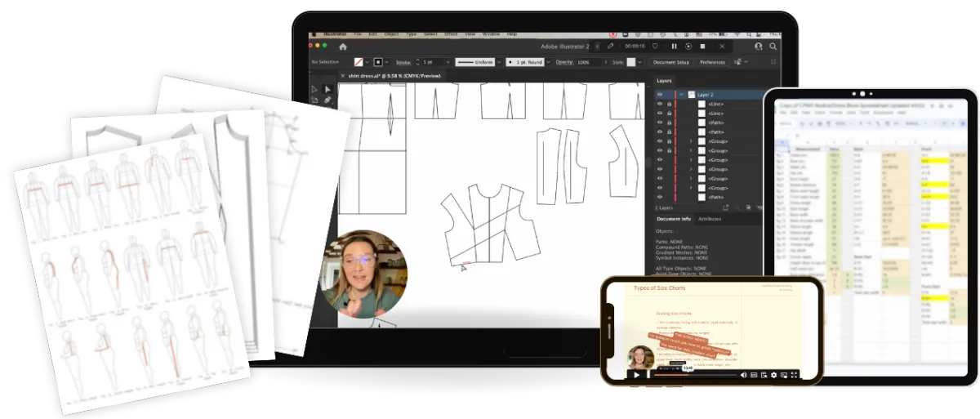Click the Document Setup button
The height and width of the screenshot is (419, 980).
[670, 62]
